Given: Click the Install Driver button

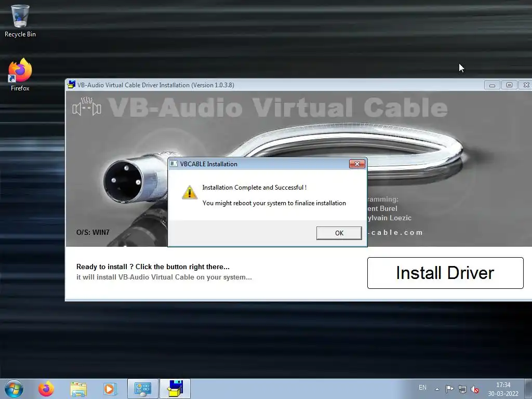Looking at the screenshot, I should (x=445, y=273).
